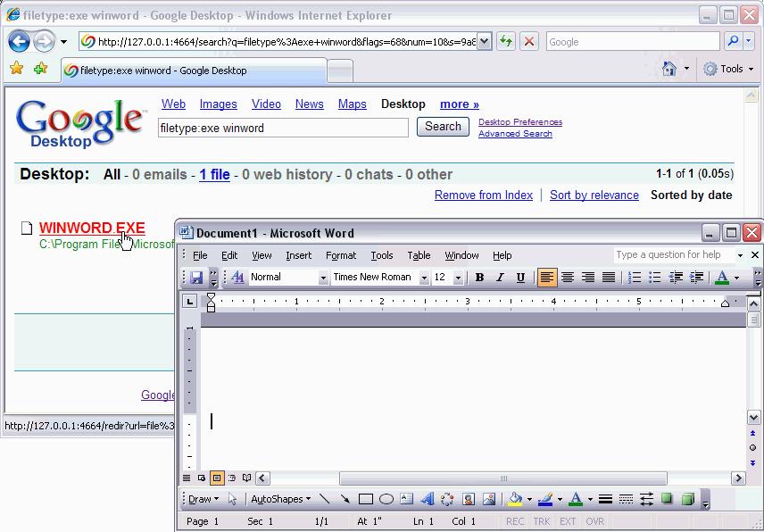Click the Google Desktop search query field
Screen dimensions: 764x532
click(x=283, y=129)
